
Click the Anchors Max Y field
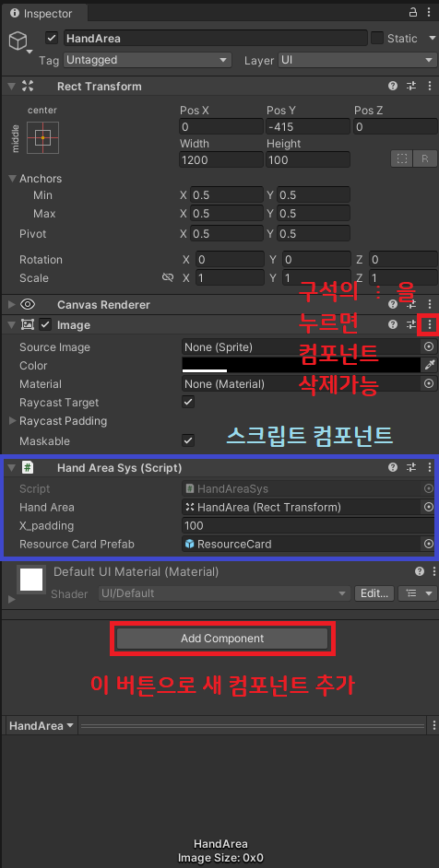(314, 214)
